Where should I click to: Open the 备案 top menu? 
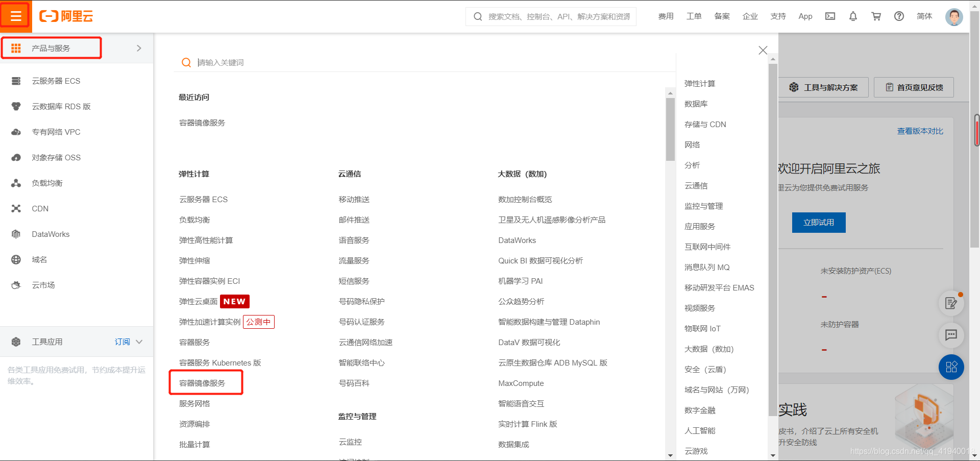click(x=722, y=16)
